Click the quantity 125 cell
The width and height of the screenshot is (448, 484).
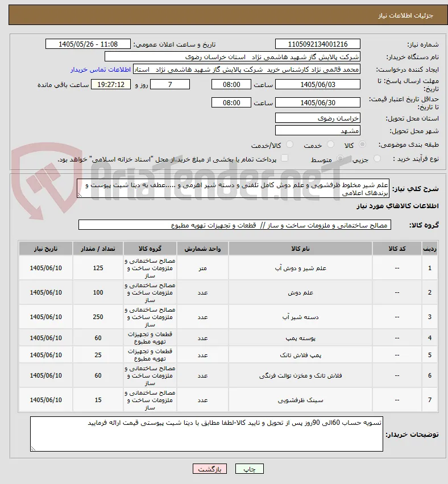point(98,268)
